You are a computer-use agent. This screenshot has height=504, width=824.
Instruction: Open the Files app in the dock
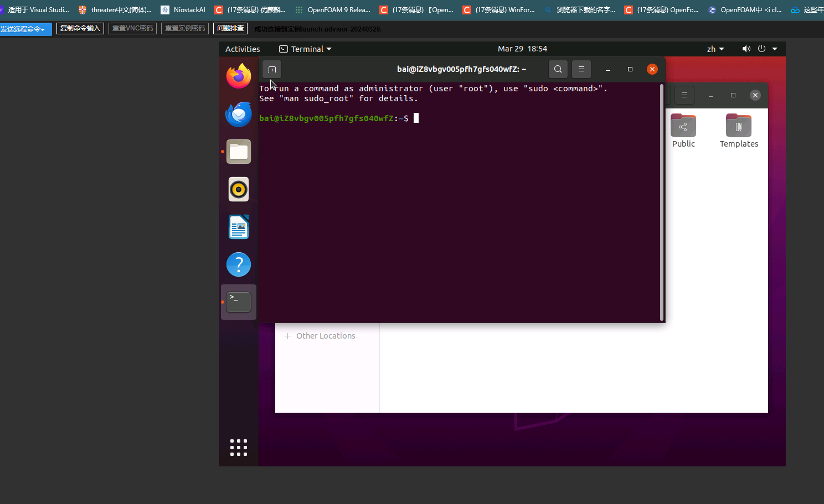click(239, 152)
